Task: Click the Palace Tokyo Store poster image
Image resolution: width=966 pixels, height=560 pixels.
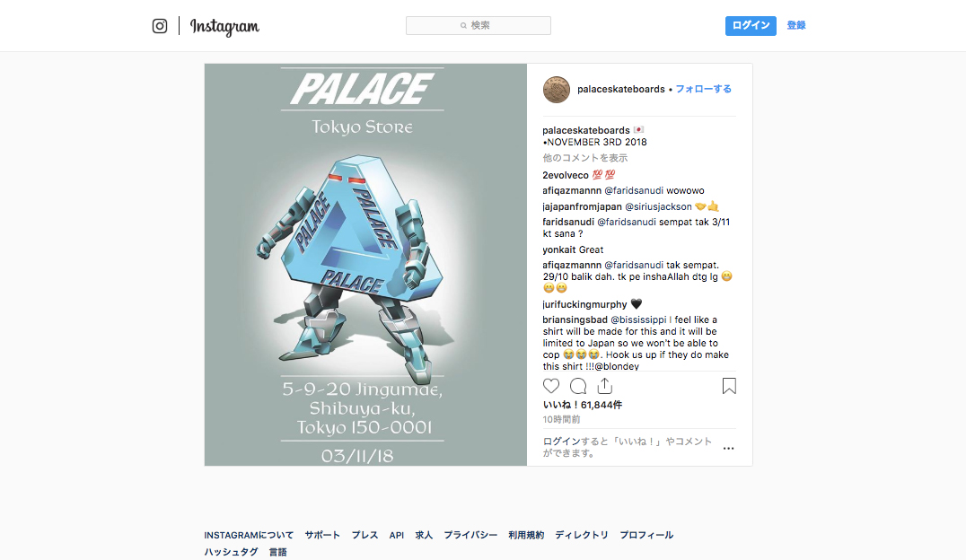Action: (x=365, y=264)
